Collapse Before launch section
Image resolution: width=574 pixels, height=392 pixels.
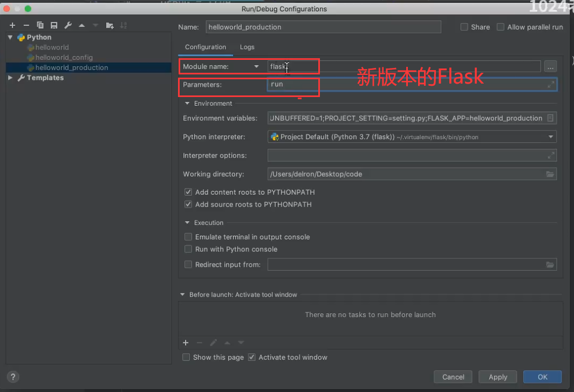click(x=183, y=294)
